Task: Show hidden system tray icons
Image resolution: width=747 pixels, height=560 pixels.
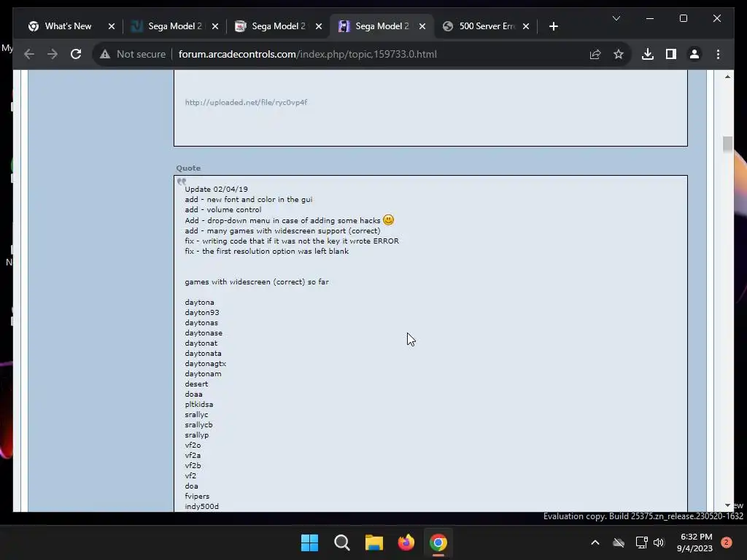Action: [595, 542]
